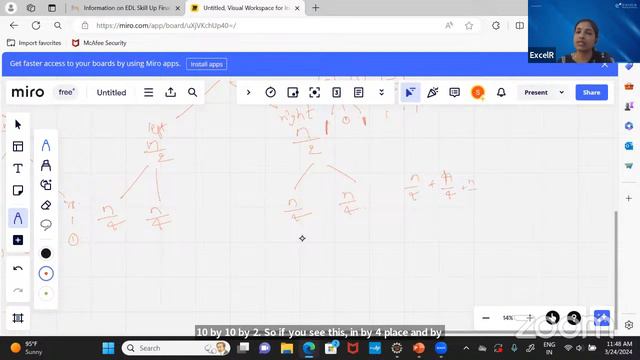The image size is (640, 360).
Task: Open the Edge sidebar plus button
Action: click(629, 198)
